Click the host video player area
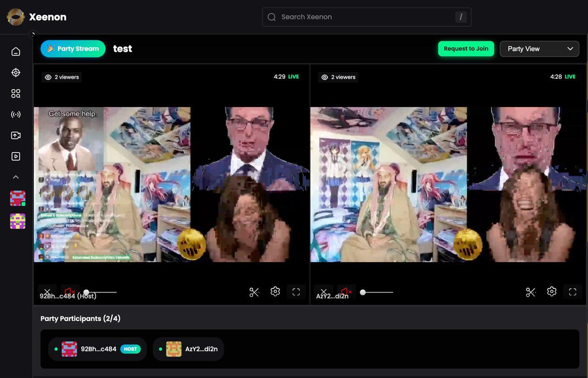 (x=171, y=184)
